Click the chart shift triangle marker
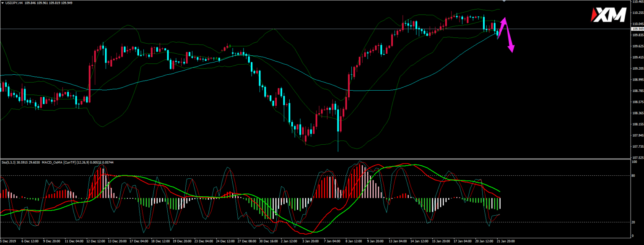Viewport: 644px width, 245px height. point(504,1)
